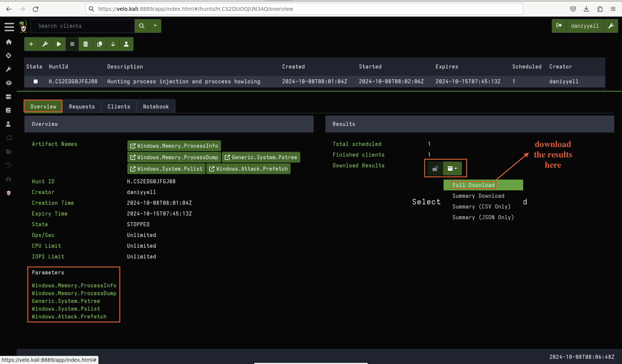Open the hamburger navigation menu
Viewport: 622px width, 364px height.
click(x=9, y=27)
